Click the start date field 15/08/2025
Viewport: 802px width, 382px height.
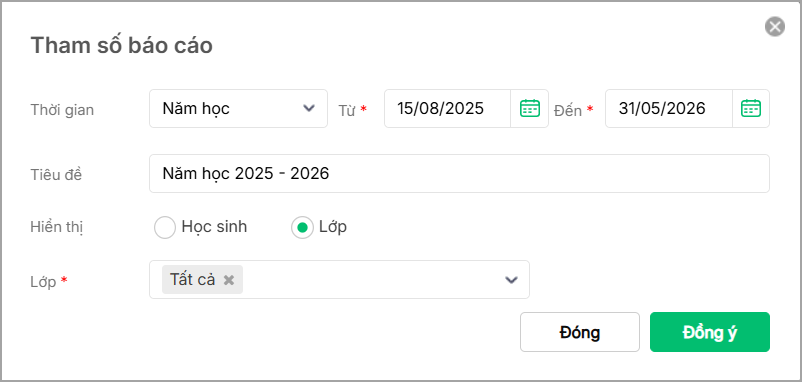coord(448,108)
